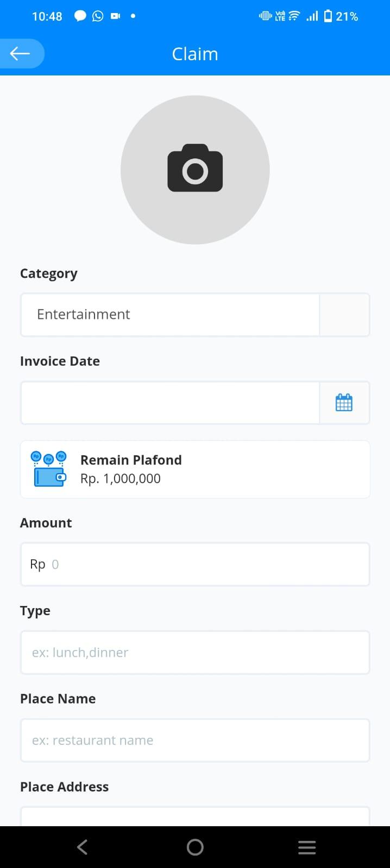
Task: Expand the Category selector arrow box
Action: 344,315
